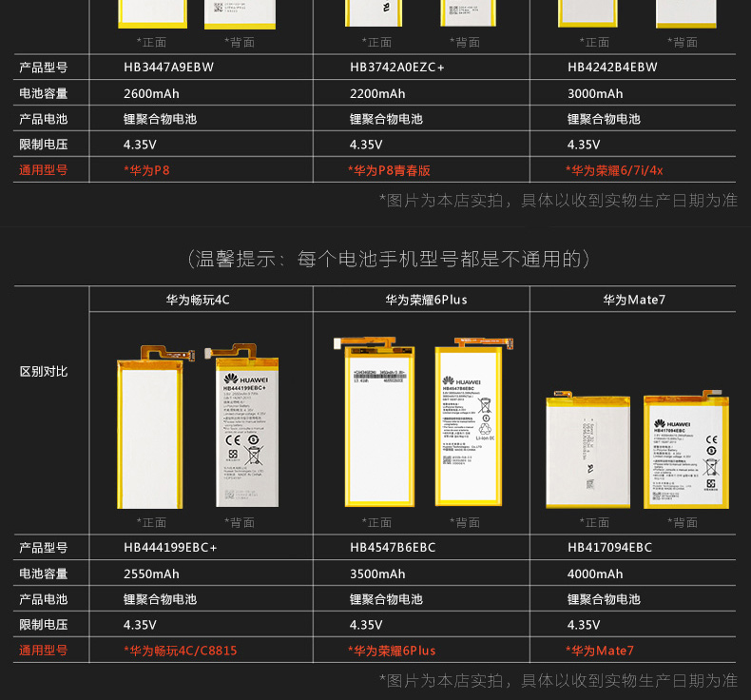Select model number HB3447A9EBW
This screenshot has width=751, height=700.
168,68
